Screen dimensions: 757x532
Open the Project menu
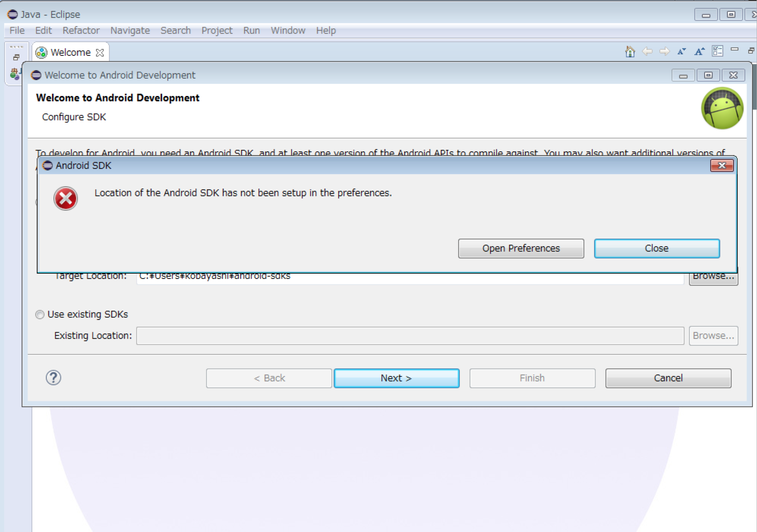217,30
